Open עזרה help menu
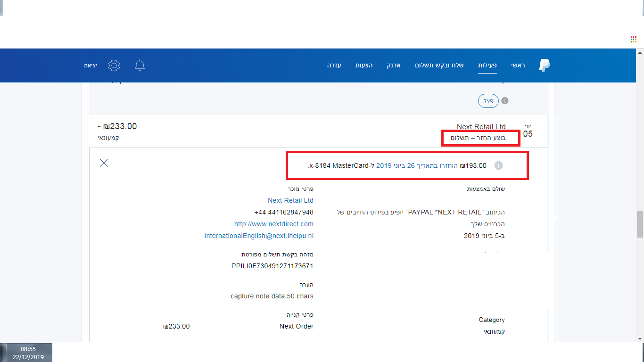The width and height of the screenshot is (644, 362). coord(334,65)
